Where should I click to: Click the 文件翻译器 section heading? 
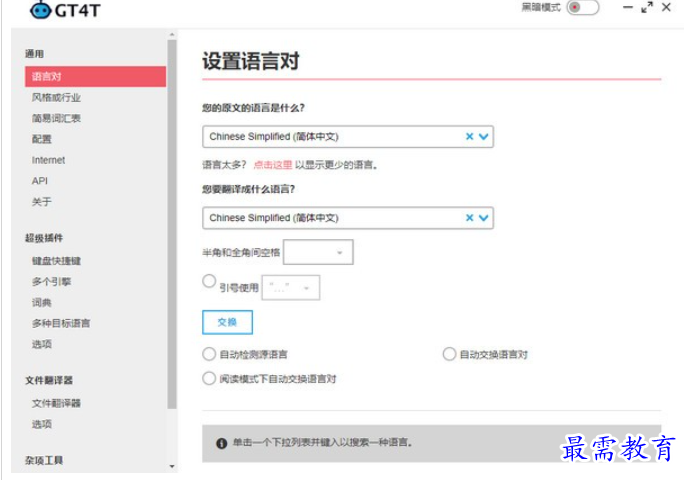pos(49,380)
